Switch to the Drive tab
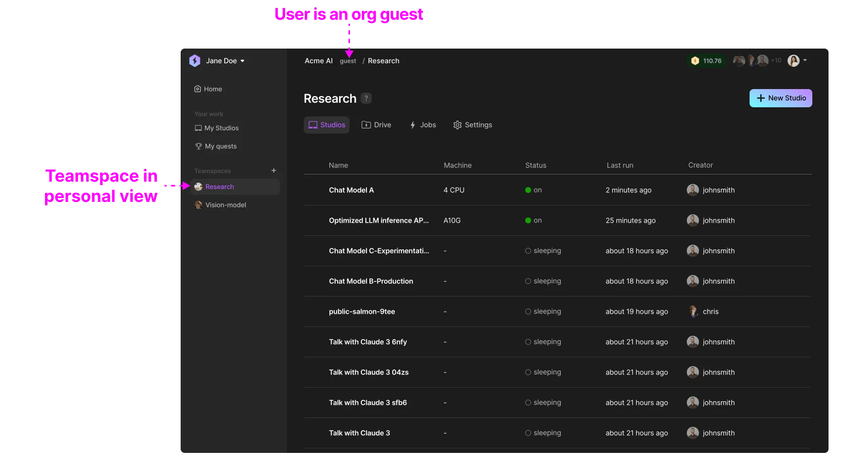Viewport: 868px width, 461px height. pos(376,125)
